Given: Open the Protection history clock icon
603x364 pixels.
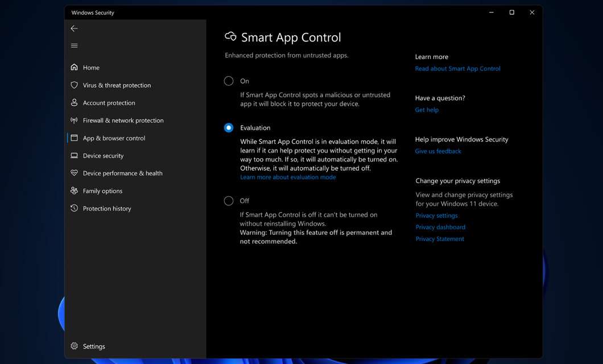Looking at the screenshot, I should coord(75,208).
